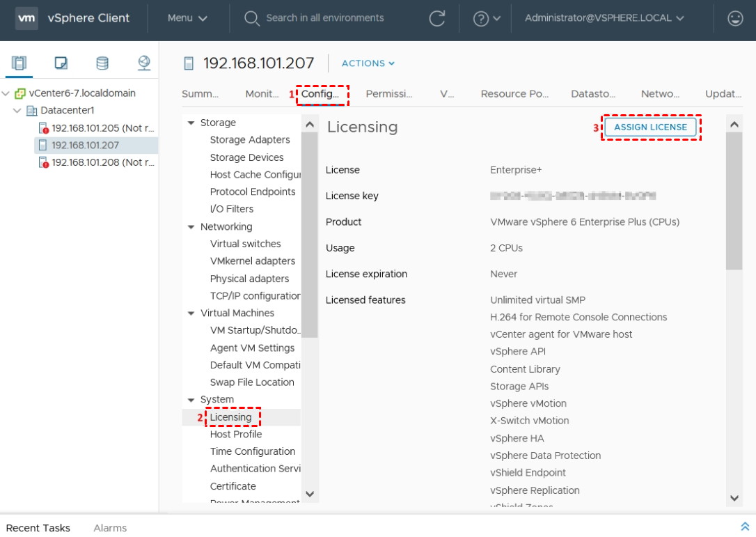
Task: Click the refresh icon in top bar
Action: point(437,19)
